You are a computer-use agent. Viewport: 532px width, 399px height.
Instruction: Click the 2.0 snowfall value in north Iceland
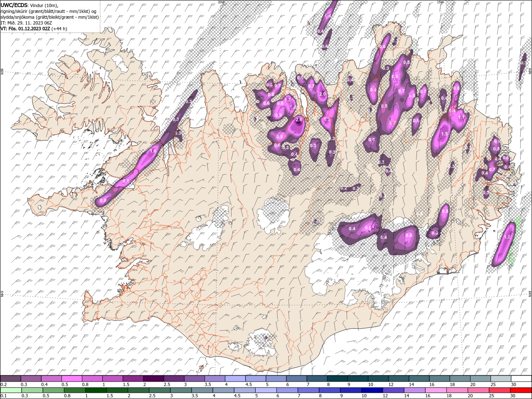(x=323, y=94)
